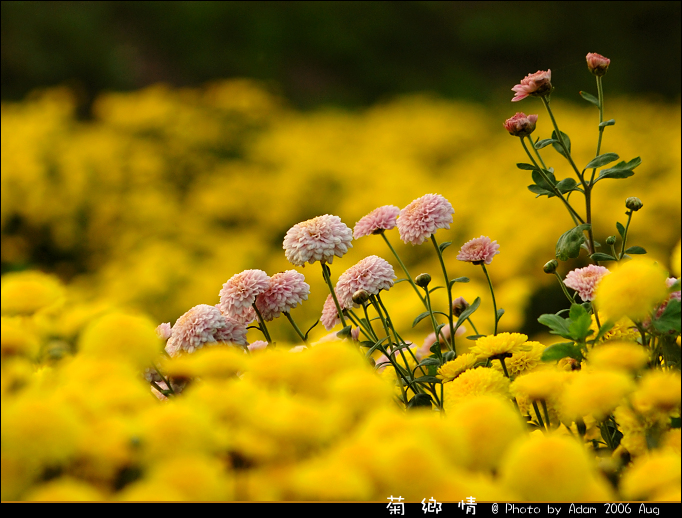This screenshot has height=518, width=682.
Task: Click the dark blurred background at top
Action: click(x=300, y=40)
